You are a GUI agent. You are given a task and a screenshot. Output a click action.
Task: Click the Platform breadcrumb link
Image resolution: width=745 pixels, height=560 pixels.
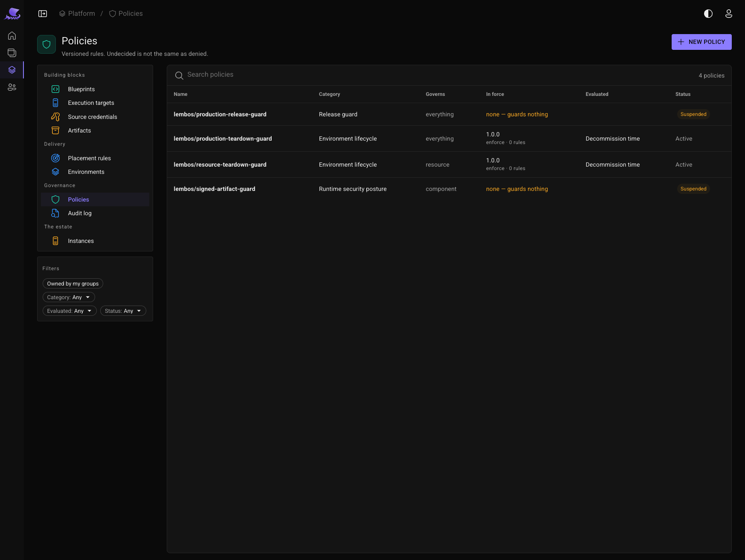point(77,14)
